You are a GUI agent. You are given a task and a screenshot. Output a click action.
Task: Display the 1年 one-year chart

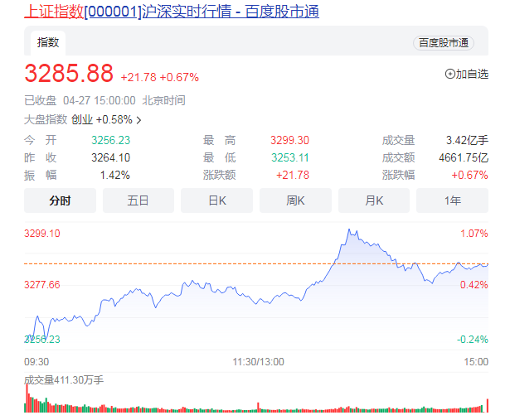[x=452, y=200]
